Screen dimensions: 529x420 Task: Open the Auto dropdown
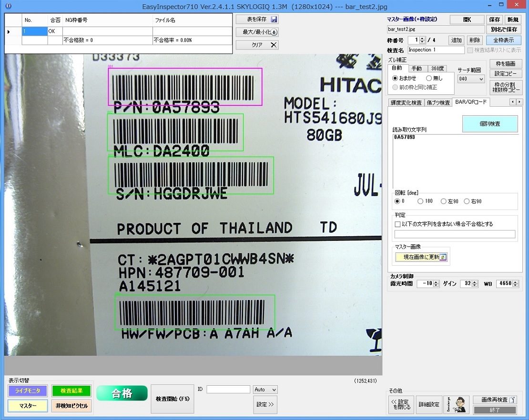click(x=265, y=390)
